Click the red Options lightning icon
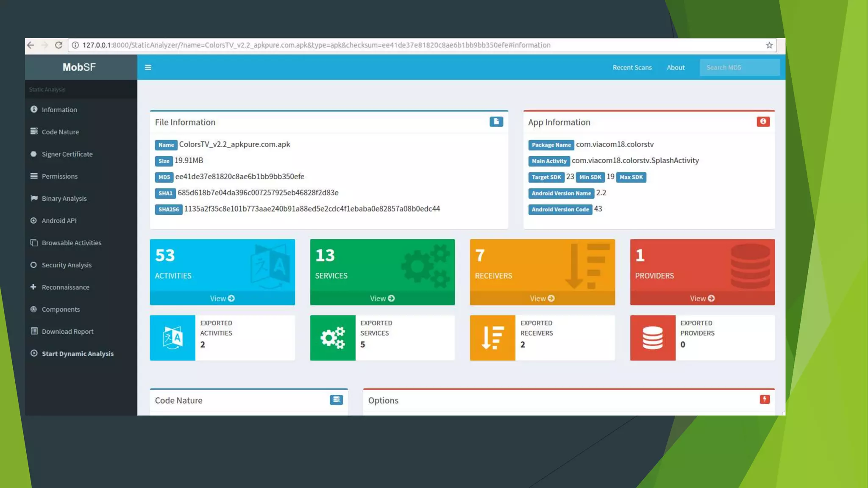Viewport: 868px width, 488px height. [765, 399]
